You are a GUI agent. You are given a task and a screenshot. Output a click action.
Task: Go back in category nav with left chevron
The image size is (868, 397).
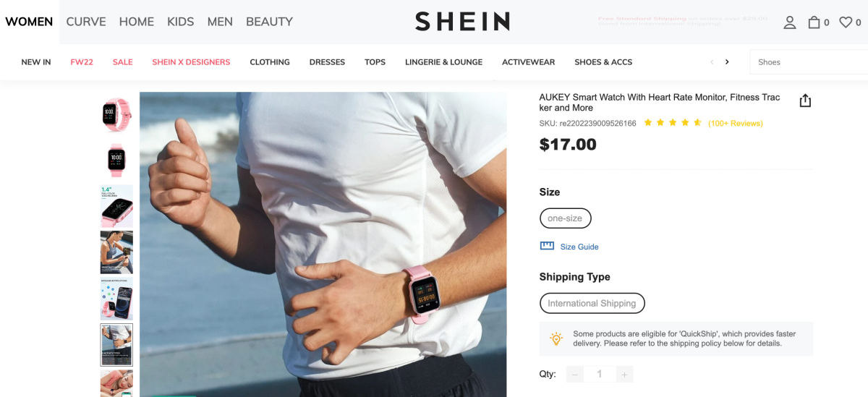[712, 62]
